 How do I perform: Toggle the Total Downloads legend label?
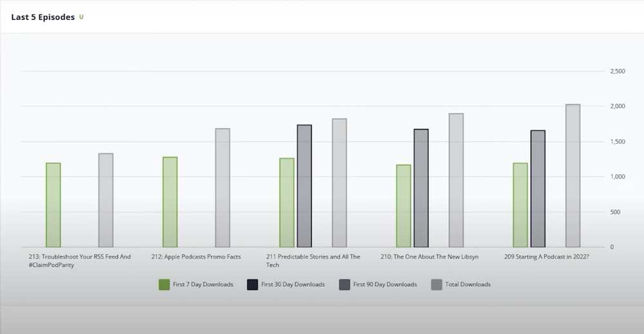coord(468,284)
